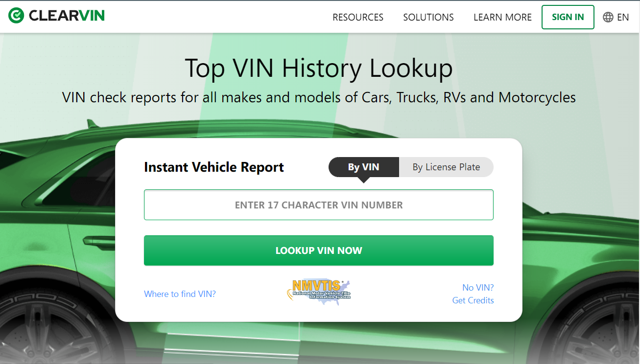
Task: Open the Get Credits link
Action: click(x=473, y=300)
